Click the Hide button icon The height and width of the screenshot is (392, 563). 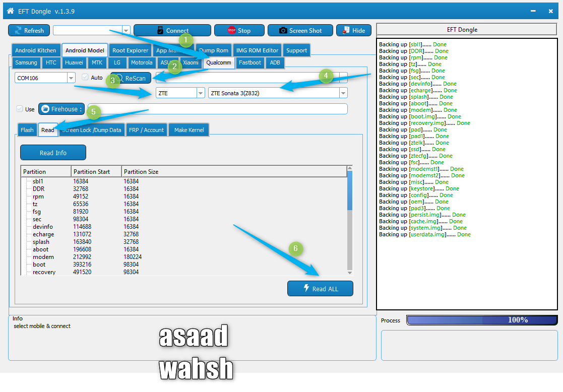(346, 30)
